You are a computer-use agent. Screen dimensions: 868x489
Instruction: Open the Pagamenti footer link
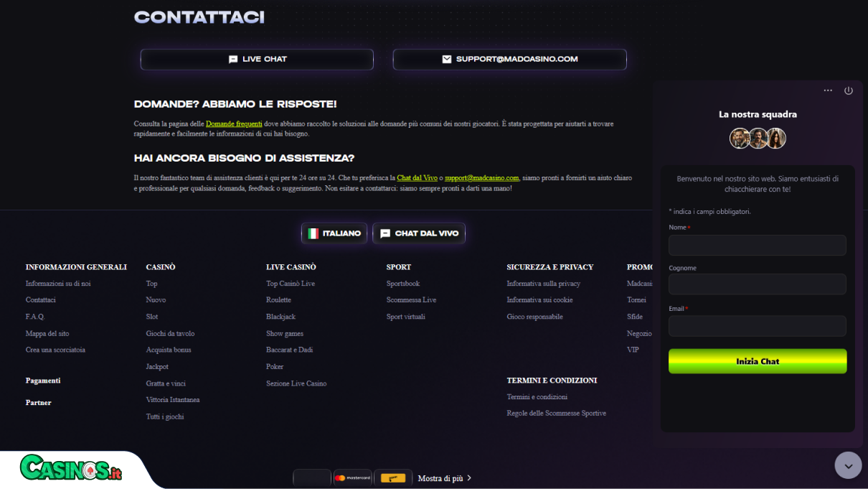point(43,381)
